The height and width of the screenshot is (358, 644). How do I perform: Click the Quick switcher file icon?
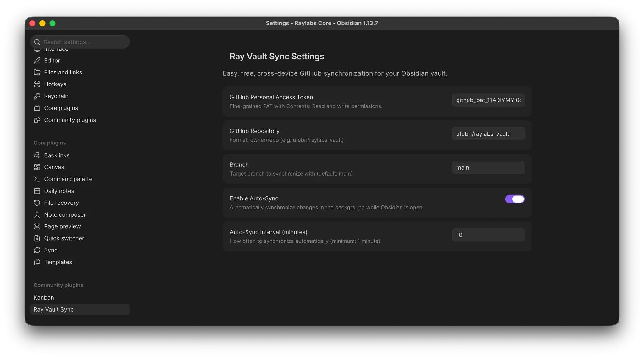point(37,238)
